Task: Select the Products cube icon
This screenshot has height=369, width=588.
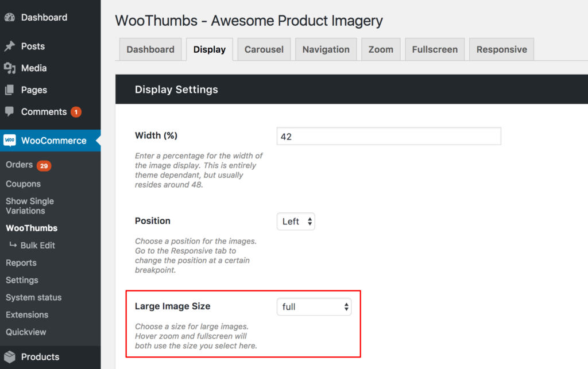Action: (x=10, y=356)
